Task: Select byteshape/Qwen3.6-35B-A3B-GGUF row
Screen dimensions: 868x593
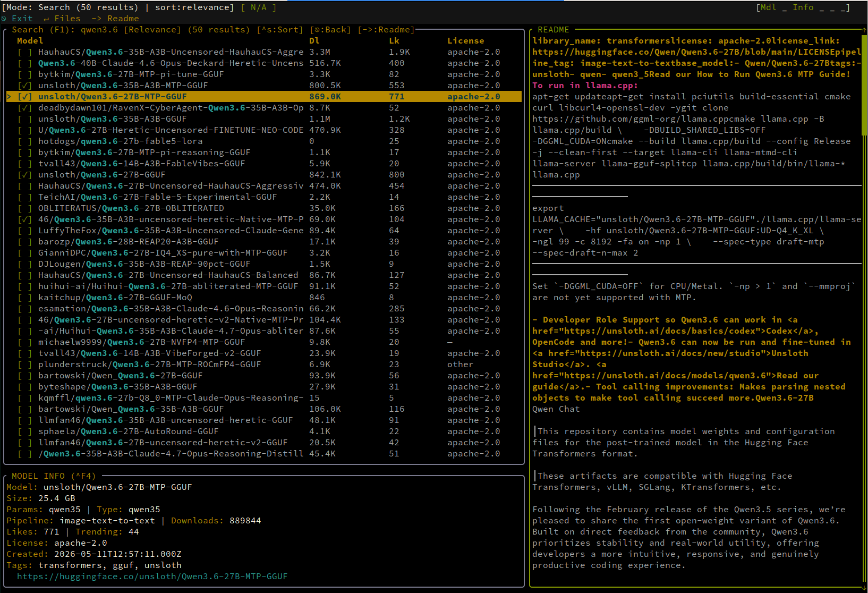Action: pyautogui.click(x=264, y=387)
